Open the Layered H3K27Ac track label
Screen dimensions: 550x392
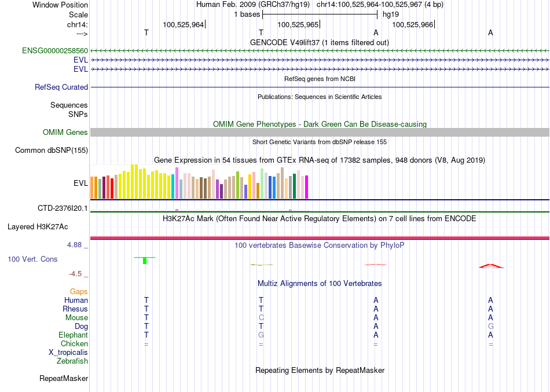[38, 227]
